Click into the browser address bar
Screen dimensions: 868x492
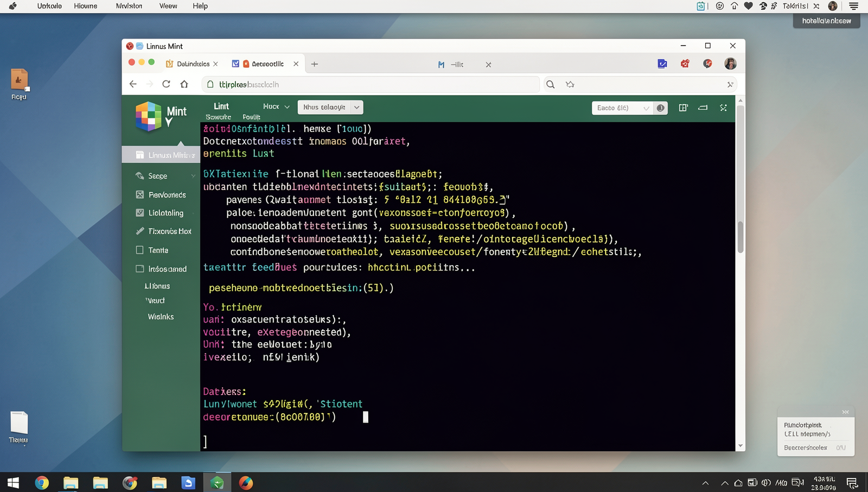coord(371,84)
